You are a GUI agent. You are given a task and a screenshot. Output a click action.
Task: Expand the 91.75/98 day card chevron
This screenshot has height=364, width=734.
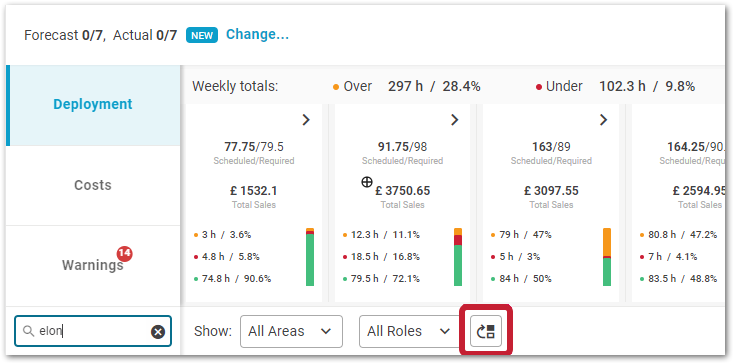(x=455, y=120)
